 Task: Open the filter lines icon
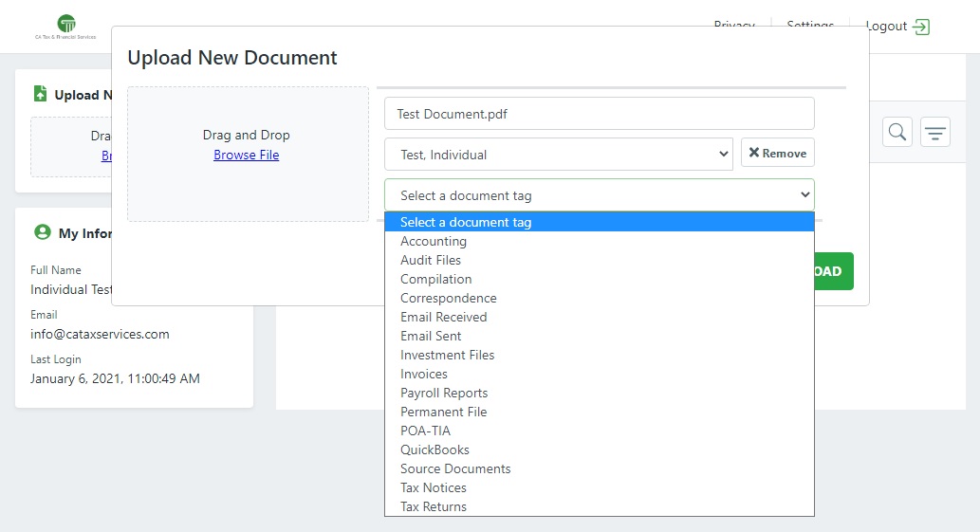click(935, 132)
